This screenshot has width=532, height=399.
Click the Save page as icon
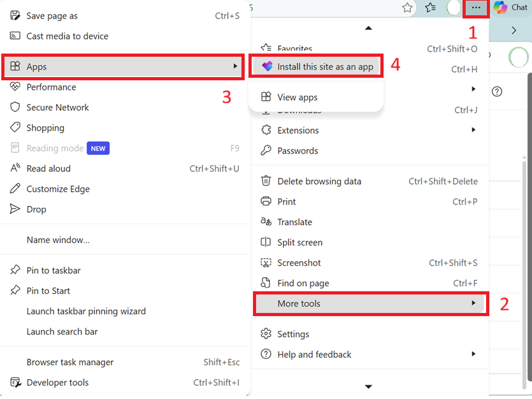click(15, 15)
